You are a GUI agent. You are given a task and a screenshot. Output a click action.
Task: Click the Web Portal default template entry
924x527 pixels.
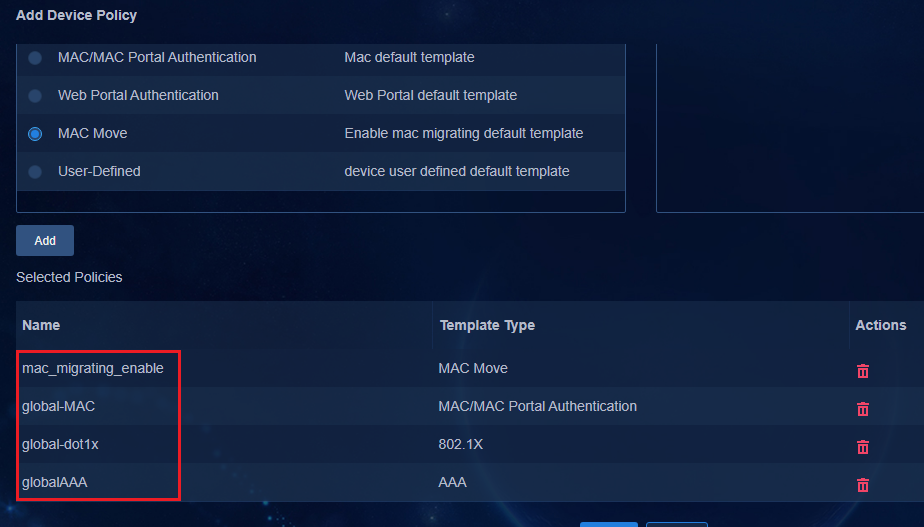pyautogui.click(x=431, y=95)
